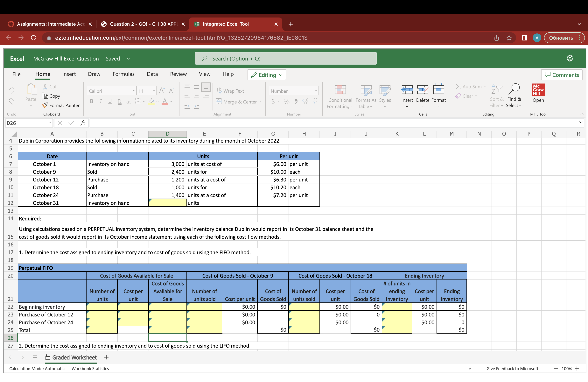Click the Comments button
Image resolution: width=588 pixels, height=382 pixels.
[x=562, y=75]
